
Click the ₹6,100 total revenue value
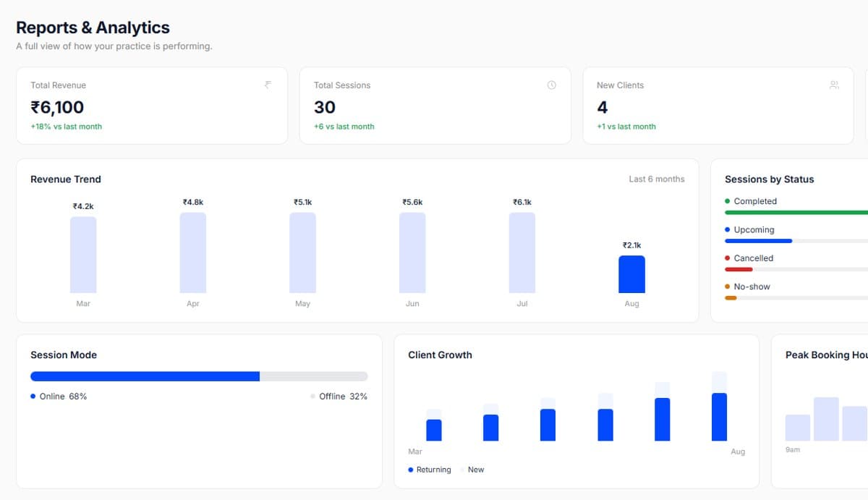pos(57,107)
